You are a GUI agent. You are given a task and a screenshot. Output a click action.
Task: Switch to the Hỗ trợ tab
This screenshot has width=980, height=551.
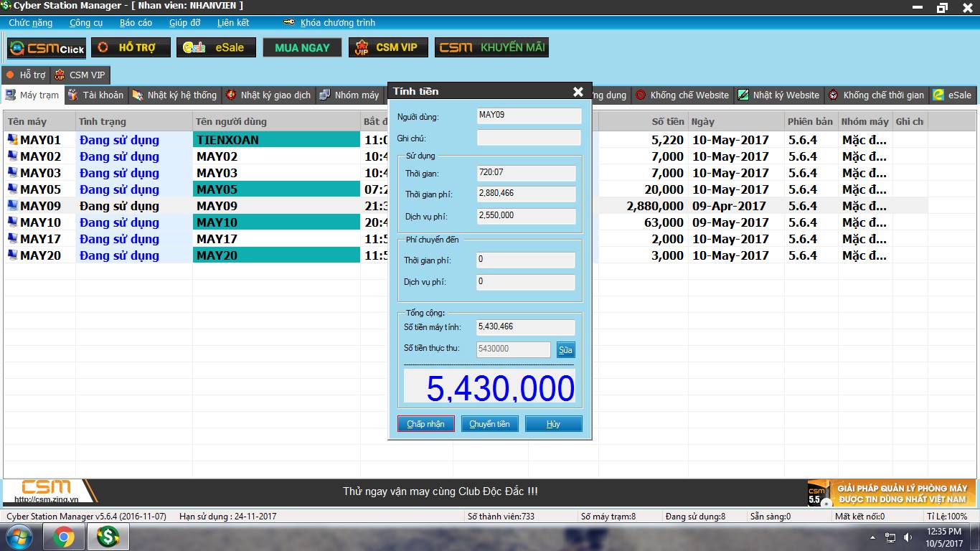25,75
